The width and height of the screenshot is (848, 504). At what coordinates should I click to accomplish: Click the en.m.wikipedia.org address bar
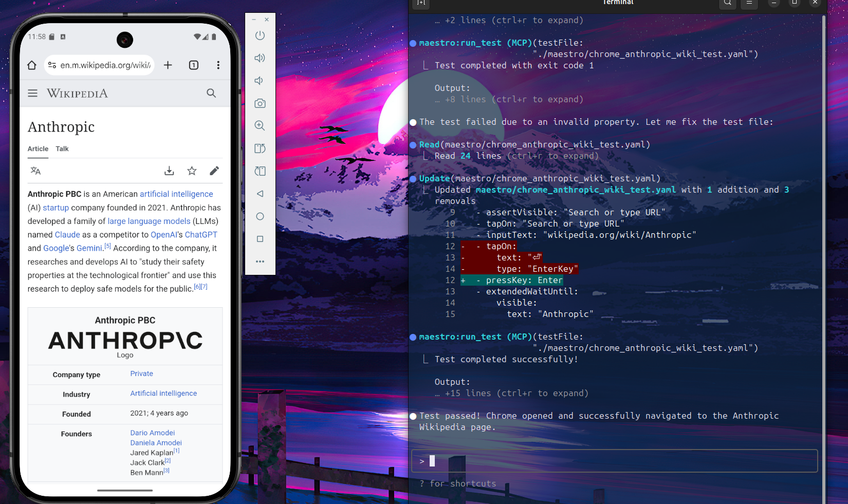tap(100, 65)
